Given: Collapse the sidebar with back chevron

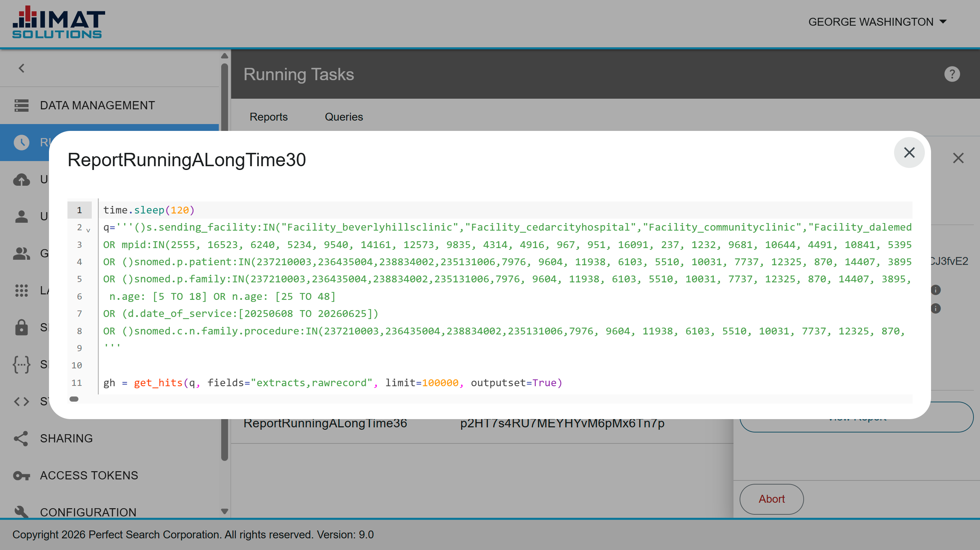Looking at the screenshot, I should (x=22, y=69).
